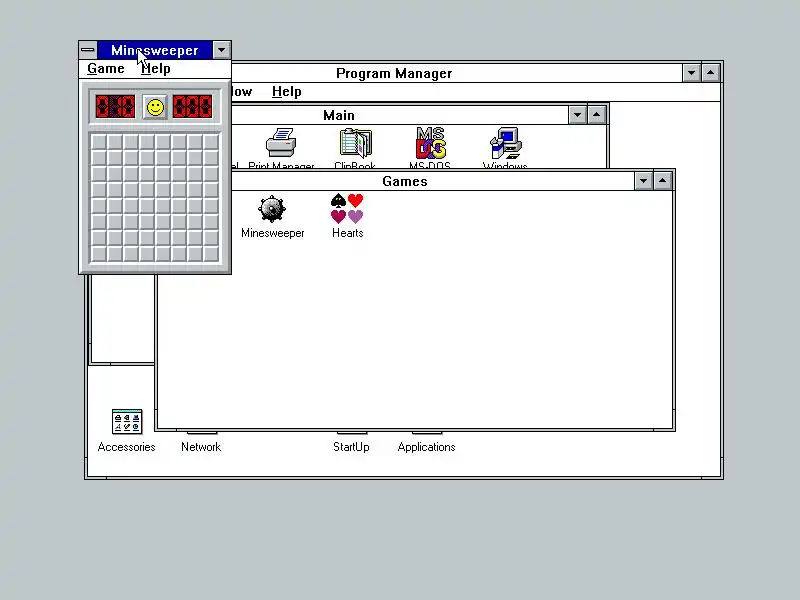
Task: Click the Minesweeper mine counter display
Action: tap(115, 107)
